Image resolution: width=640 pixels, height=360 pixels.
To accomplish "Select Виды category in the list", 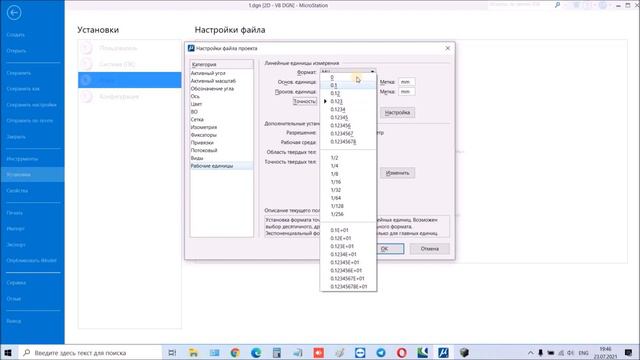I will point(221,158).
